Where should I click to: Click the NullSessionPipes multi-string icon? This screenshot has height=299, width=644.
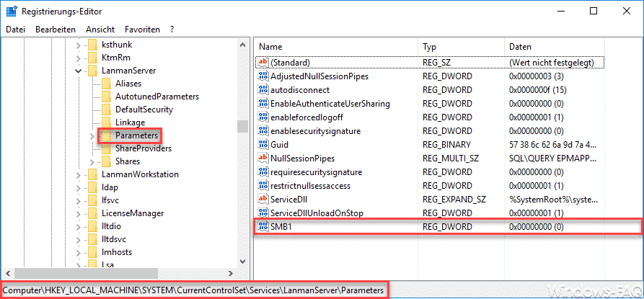pos(263,159)
